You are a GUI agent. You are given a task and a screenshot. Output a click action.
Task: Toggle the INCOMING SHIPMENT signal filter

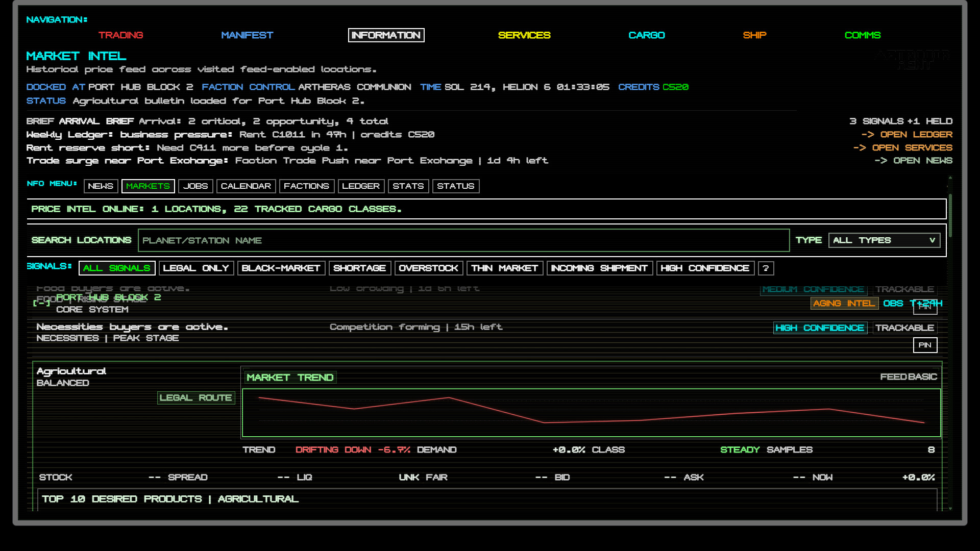(x=600, y=268)
